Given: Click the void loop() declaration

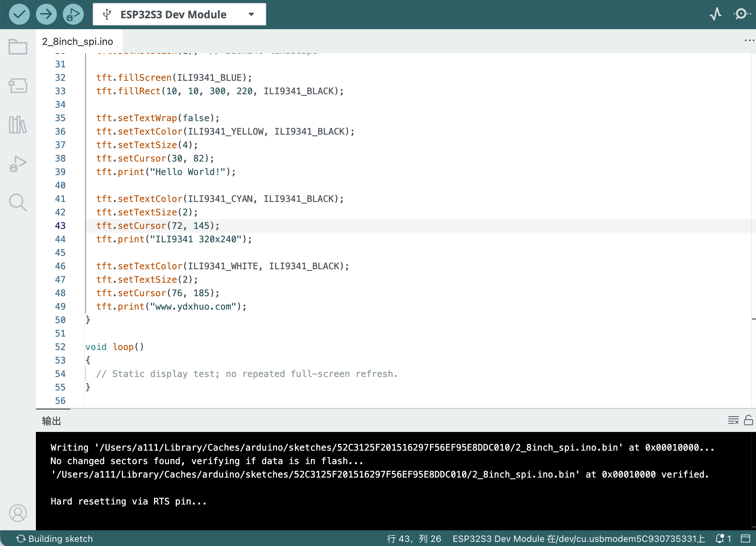Looking at the screenshot, I should click(x=115, y=347).
